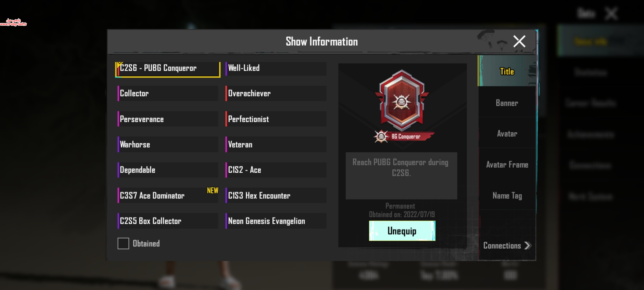Select the Overachiever title
Viewport: 644px width, 290px height.
tap(276, 93)
